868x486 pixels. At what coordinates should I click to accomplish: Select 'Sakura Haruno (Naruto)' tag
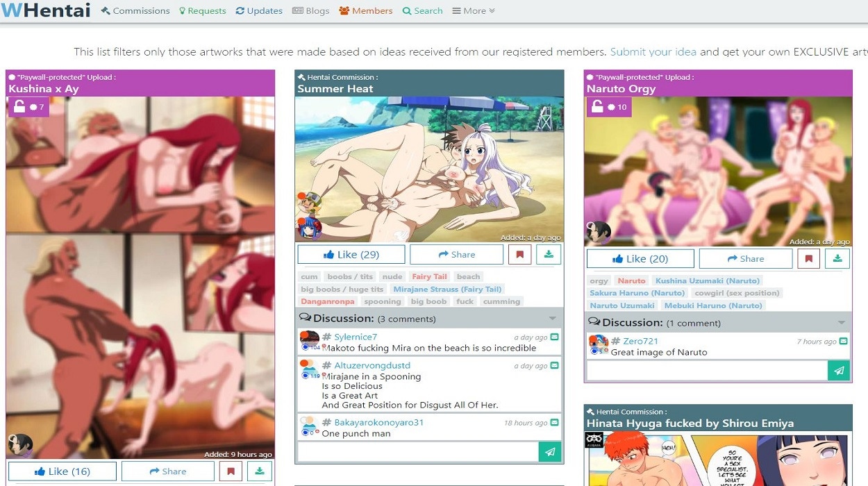point(637,293)
